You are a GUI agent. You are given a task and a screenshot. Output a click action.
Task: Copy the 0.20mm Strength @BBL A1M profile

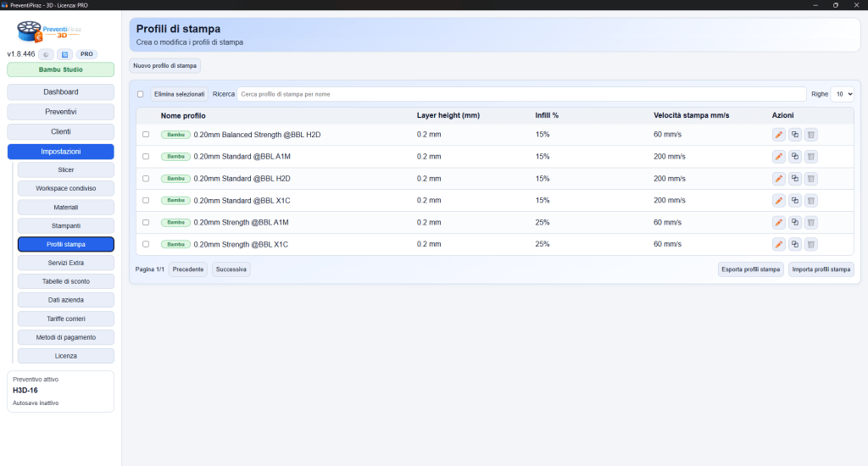pyautogui.click(x=794, y=223)
